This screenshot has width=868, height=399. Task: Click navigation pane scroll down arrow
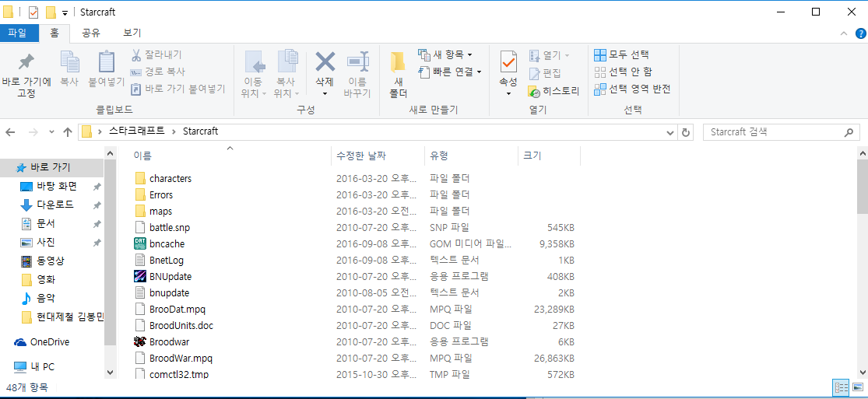point(110,373)
